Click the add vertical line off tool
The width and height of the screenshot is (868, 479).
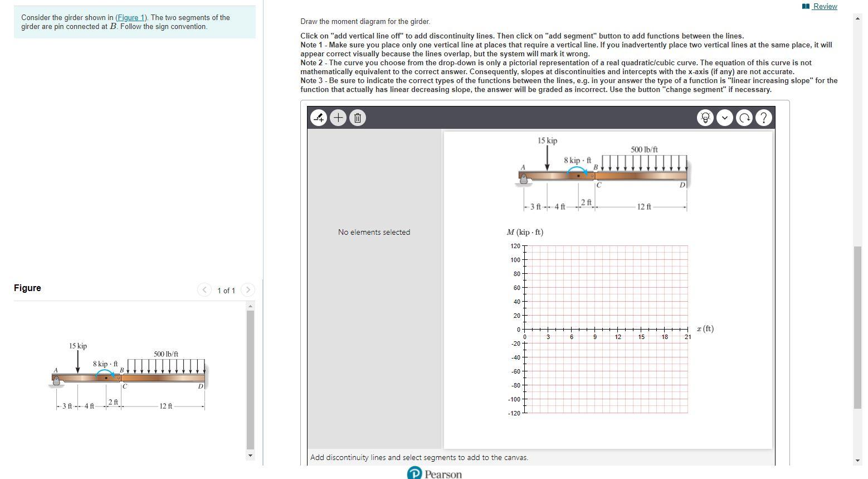click(319, 118)
